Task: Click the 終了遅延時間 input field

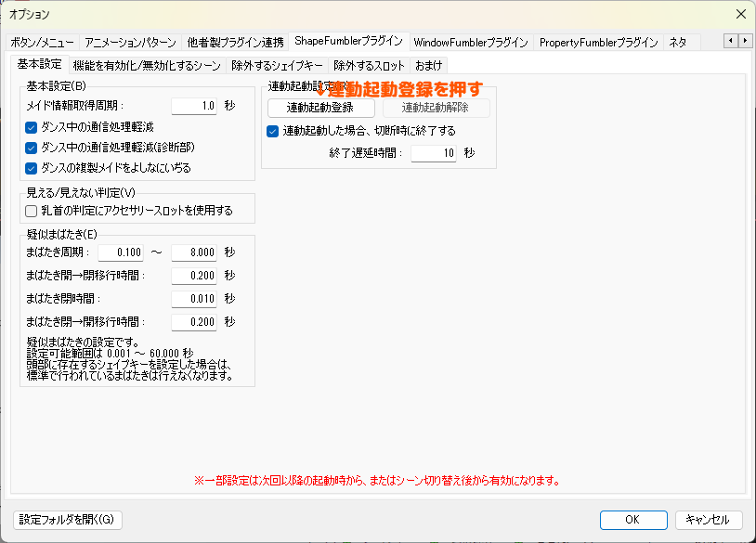Action: click(434, 153)
